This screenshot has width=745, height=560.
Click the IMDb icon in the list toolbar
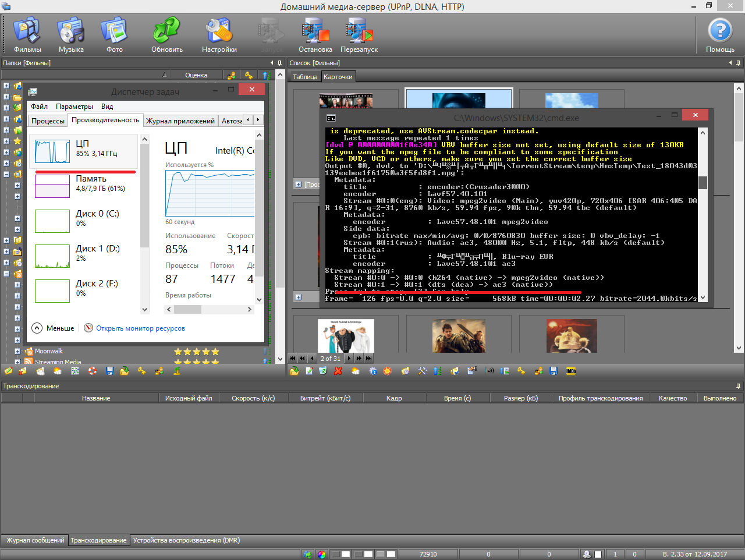coord(571,371)
